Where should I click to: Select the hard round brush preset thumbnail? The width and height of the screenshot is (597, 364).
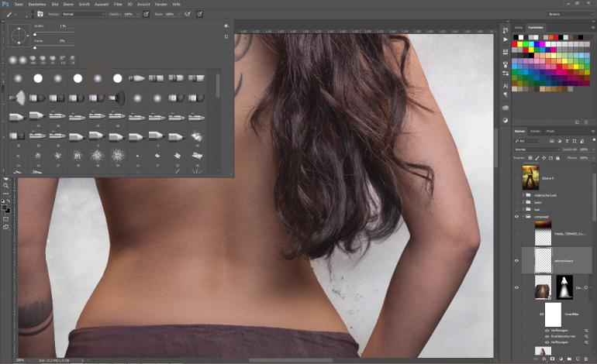tap(37, 78)
